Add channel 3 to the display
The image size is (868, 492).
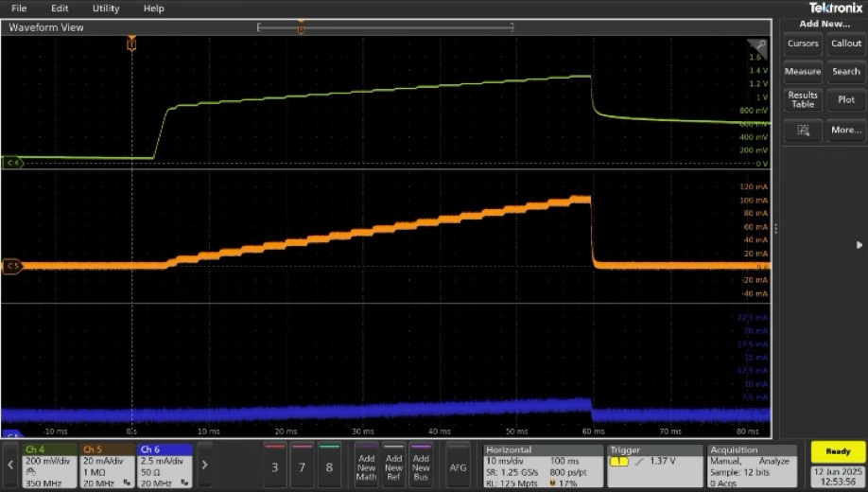tap(275, 465)
